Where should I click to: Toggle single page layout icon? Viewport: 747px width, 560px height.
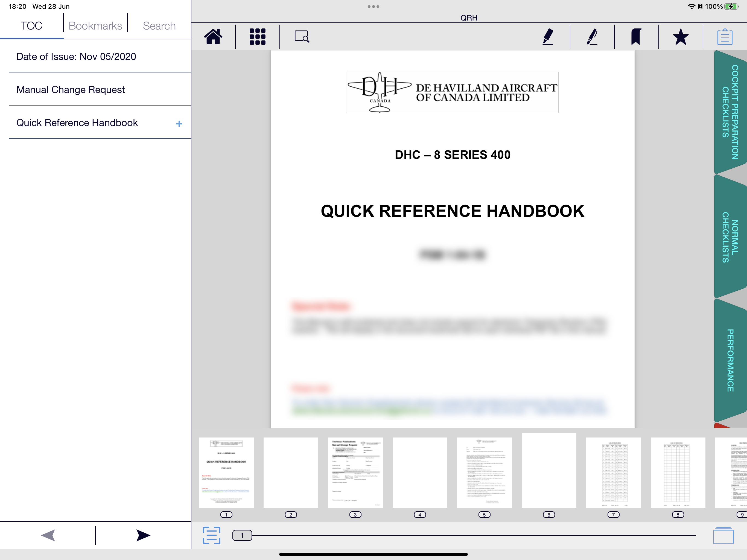pos(723,535)
